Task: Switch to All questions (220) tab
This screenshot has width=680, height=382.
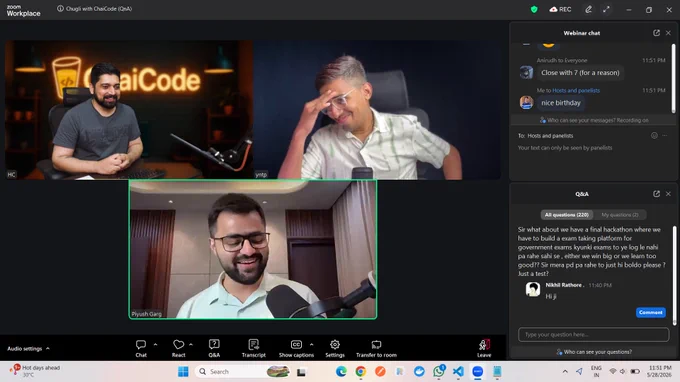Action: pyautogui.click(x=567, y=215)
